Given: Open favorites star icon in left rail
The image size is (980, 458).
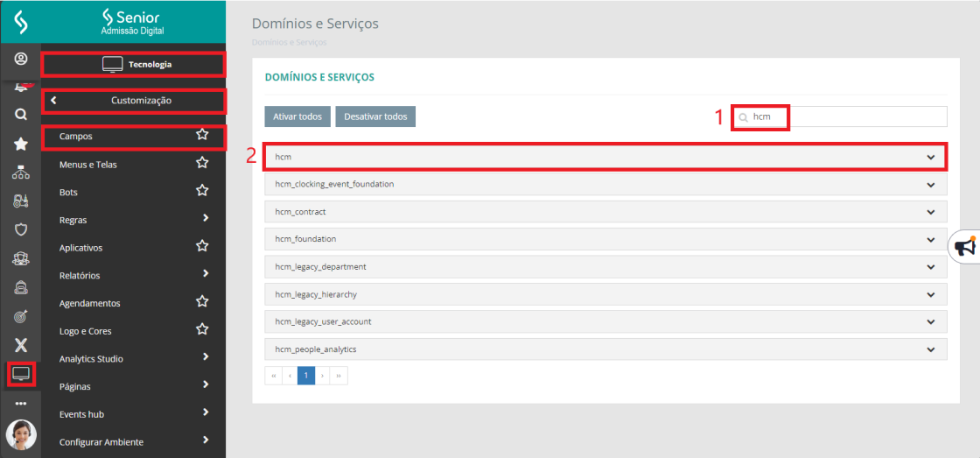Looking at the screenshot, I should [x=21, y=144].
